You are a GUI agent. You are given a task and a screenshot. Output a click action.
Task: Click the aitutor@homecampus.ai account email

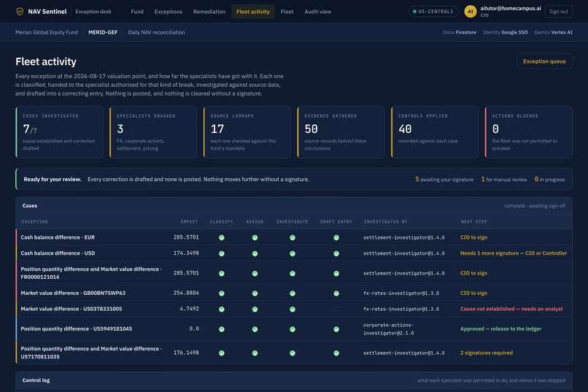(x=511, y=8)
